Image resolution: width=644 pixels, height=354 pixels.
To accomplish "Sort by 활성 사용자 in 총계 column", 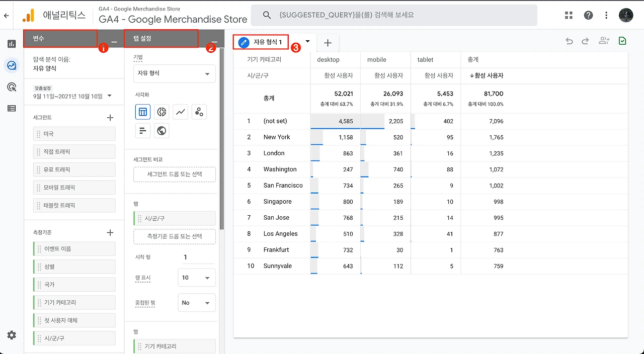I will [x=486, y=75].
